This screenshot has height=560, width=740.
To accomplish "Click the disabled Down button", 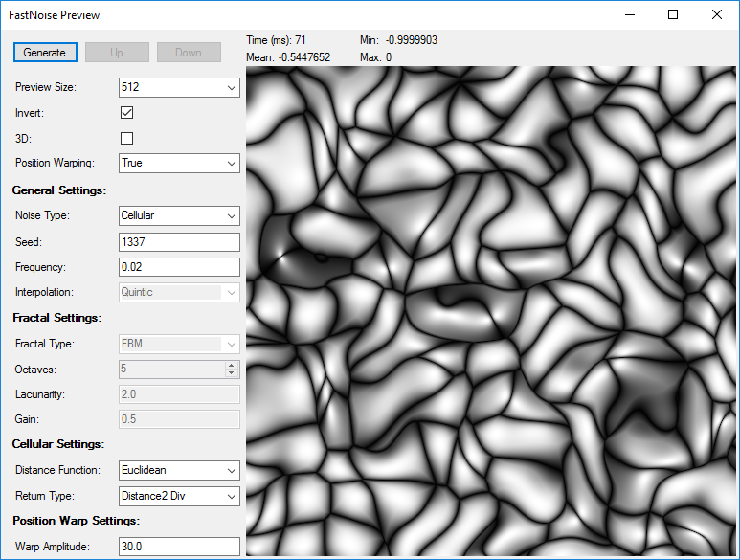I will click(x=189, y=53).
